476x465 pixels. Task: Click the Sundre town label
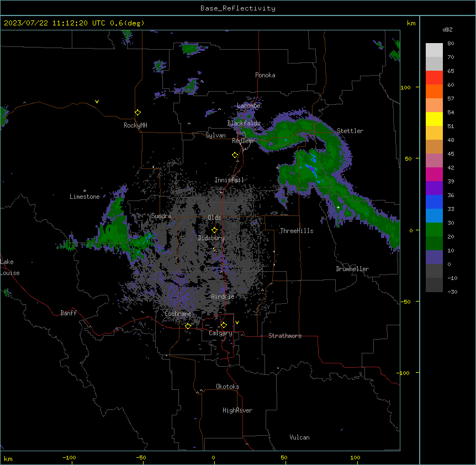click(161, 216)
